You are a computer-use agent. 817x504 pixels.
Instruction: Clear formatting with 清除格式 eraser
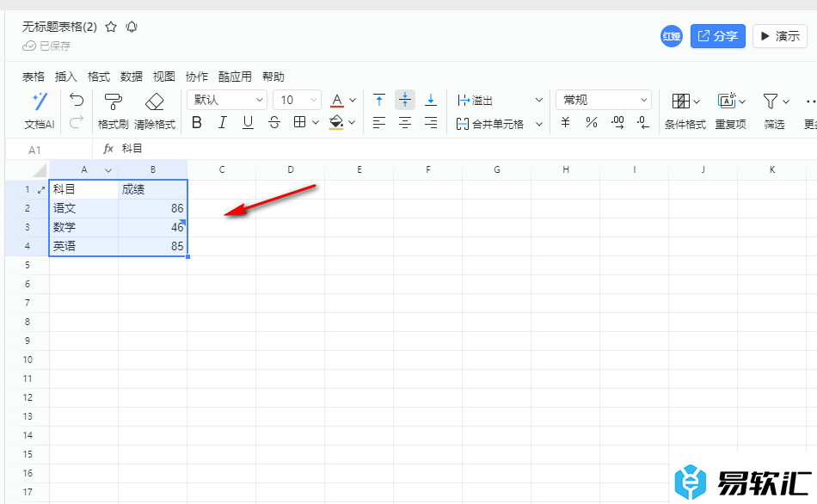154,110
